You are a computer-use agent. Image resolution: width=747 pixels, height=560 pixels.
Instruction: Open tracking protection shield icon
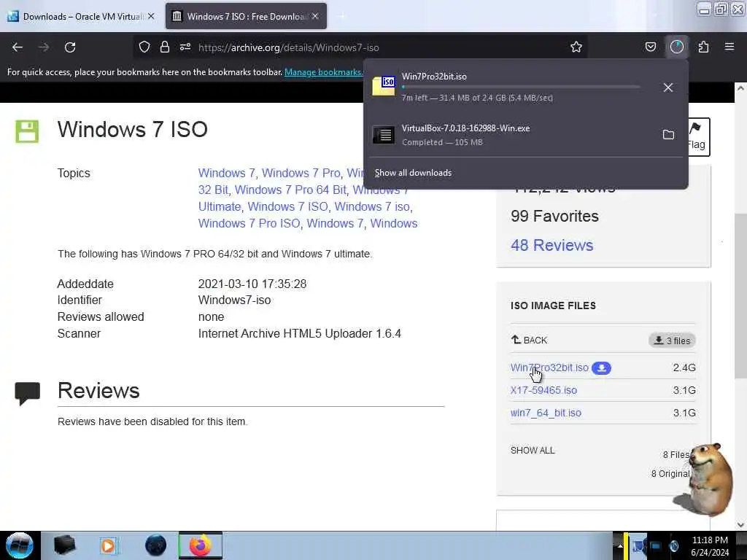coord(144,47)
